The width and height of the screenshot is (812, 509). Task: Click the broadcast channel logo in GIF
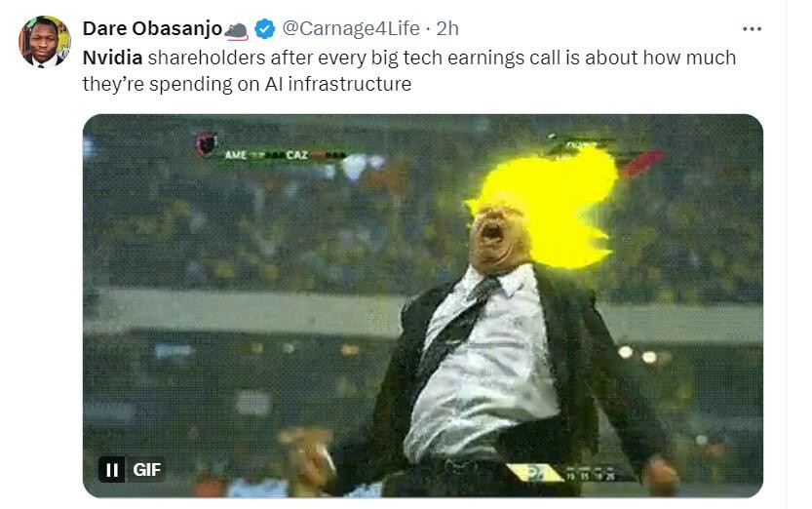pyautogui.click(x=533, y=472)
